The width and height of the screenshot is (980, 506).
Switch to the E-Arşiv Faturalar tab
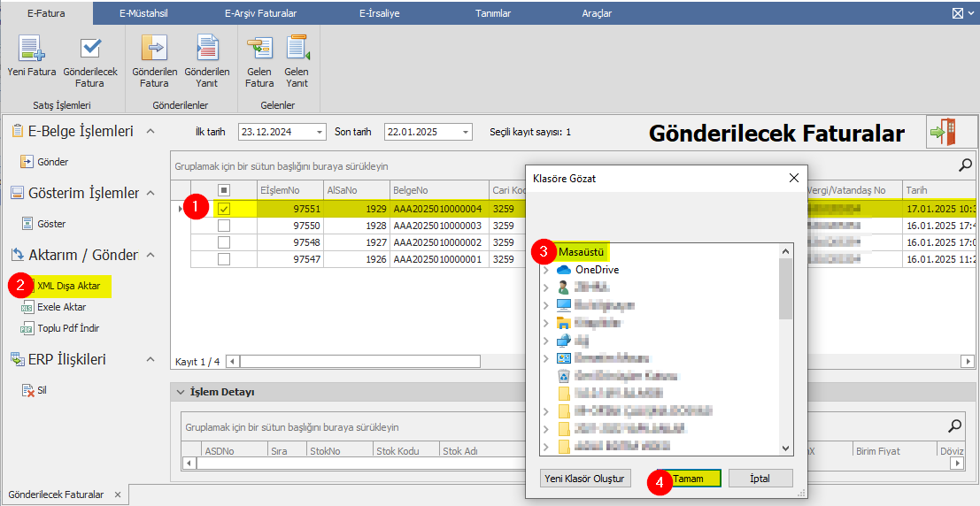[x=260, y=13]
